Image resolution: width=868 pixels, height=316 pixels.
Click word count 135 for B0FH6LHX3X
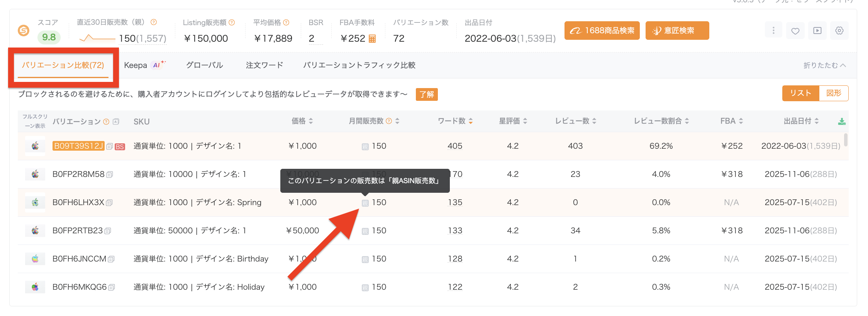click(x=455, y=202)
